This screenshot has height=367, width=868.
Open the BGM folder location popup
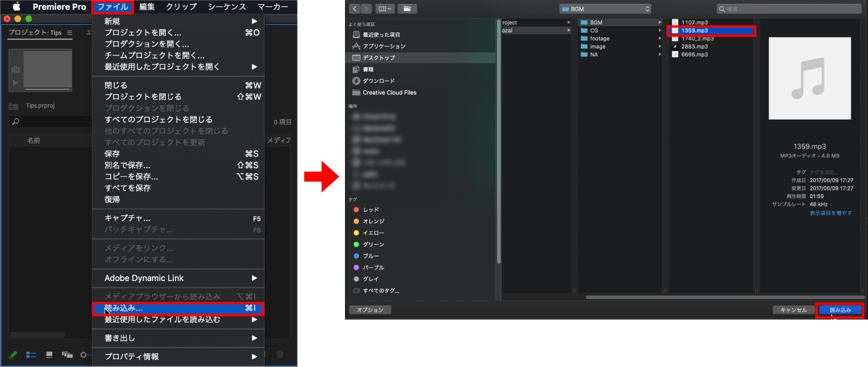[x=605, y=9]
